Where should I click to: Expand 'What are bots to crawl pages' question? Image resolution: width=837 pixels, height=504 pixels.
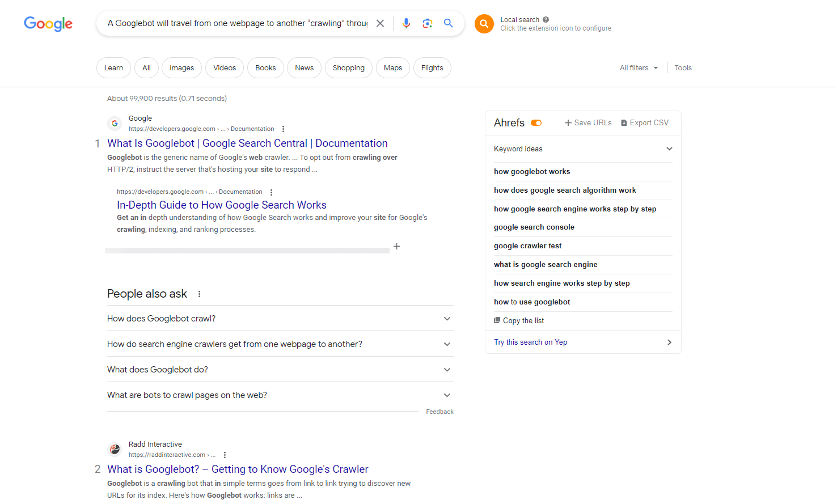(x=280, y=395)
